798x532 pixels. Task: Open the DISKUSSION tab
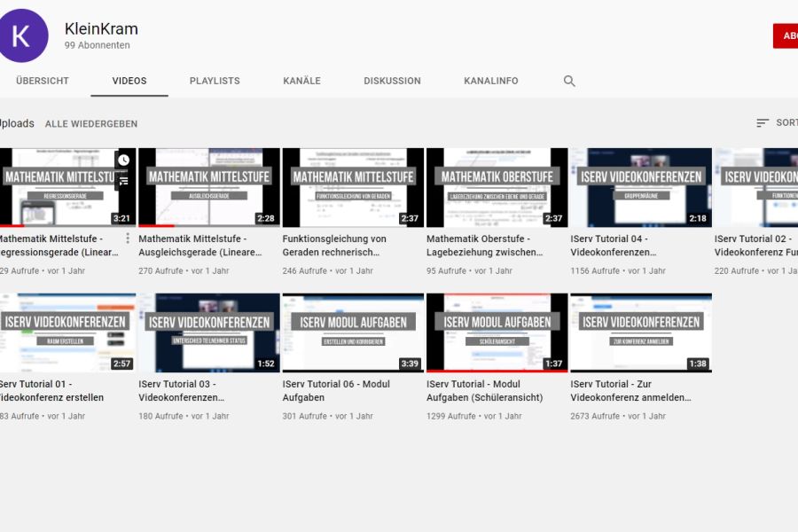pos(393,81)
